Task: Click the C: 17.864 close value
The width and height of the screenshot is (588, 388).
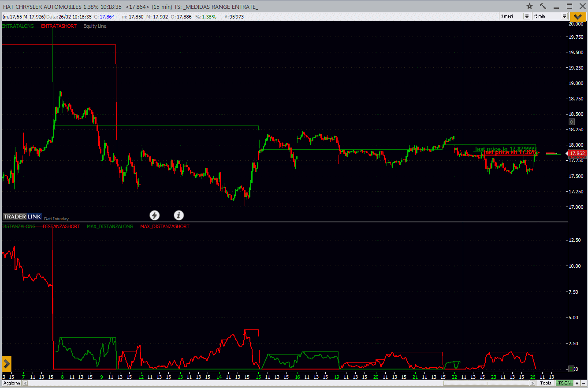Action: coord(105,17)
